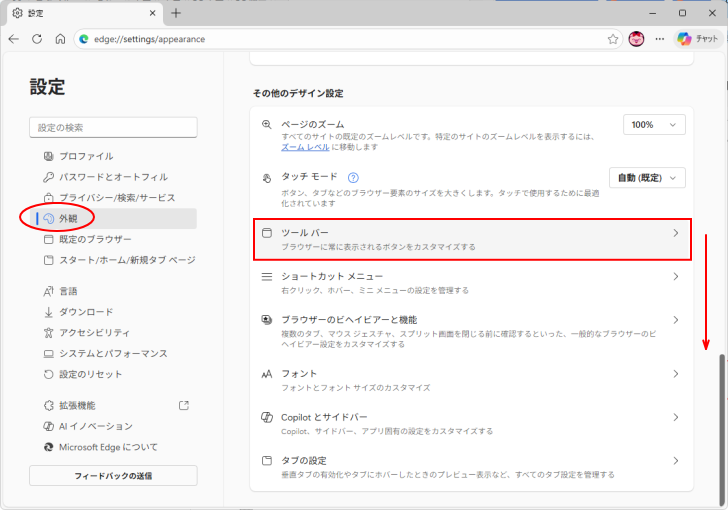The height and width of the screenshot is (510, 728).
Task: Open a new tab with plus button
Action: [176, 13]
